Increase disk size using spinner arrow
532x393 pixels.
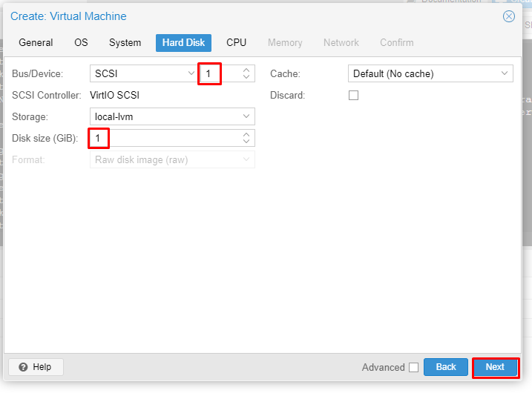246,135
